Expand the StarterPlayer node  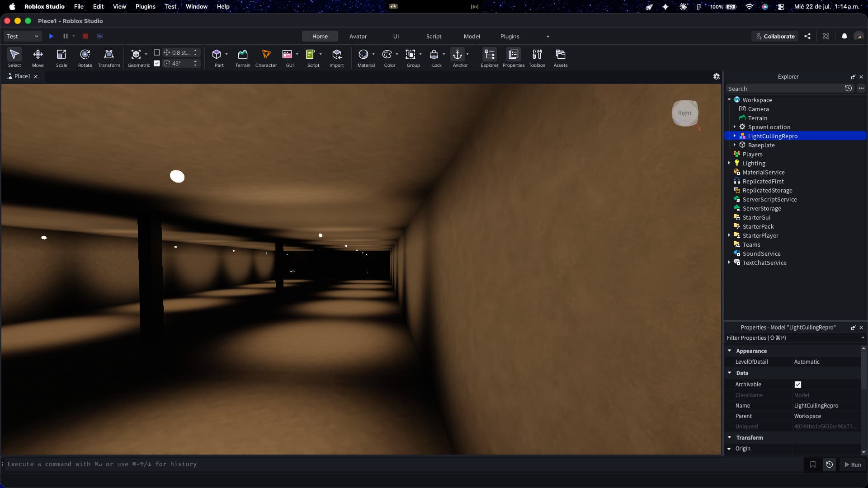729,235
